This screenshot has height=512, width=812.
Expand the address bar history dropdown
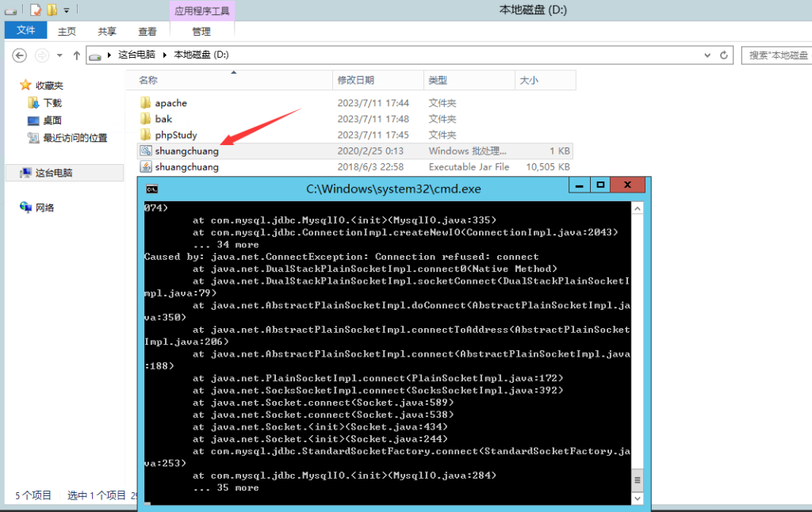pos(707,55)
